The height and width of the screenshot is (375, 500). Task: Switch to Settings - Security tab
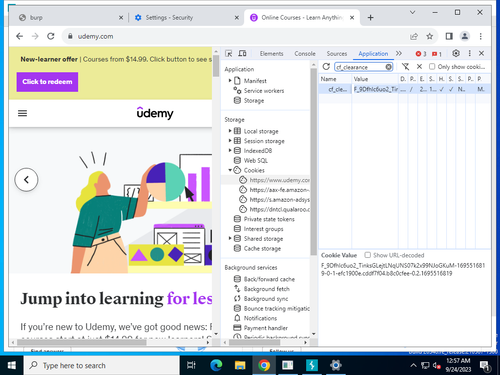point(187,18)
